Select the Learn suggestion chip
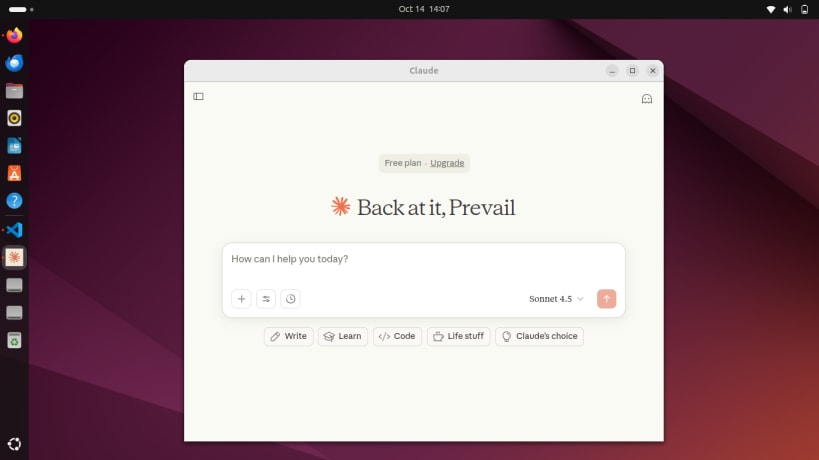 tap(343, 336)
